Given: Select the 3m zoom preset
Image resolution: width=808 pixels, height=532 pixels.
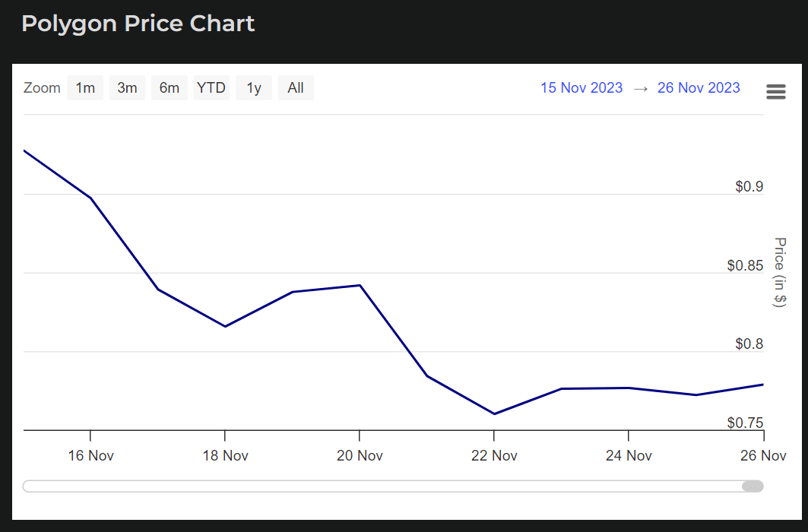Looking at the screenshot, I should (127, 87).
